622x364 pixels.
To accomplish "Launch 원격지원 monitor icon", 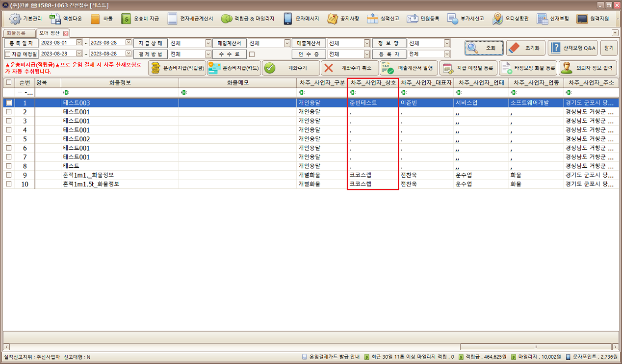I will point(582,19).
